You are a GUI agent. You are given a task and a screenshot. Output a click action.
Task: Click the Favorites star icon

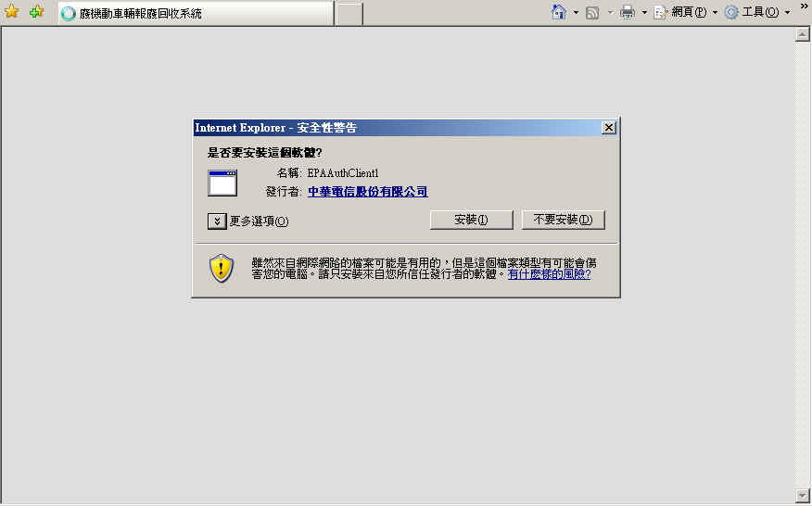click(11, 11)
